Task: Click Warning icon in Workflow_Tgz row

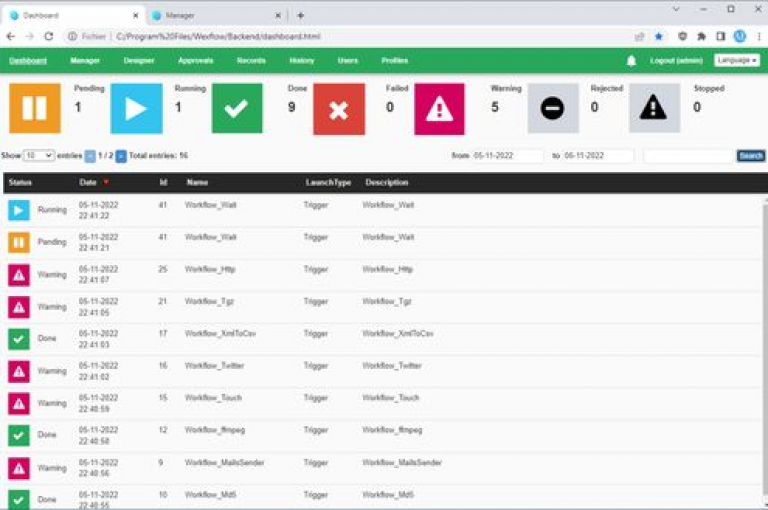Action: coord(19,307)
